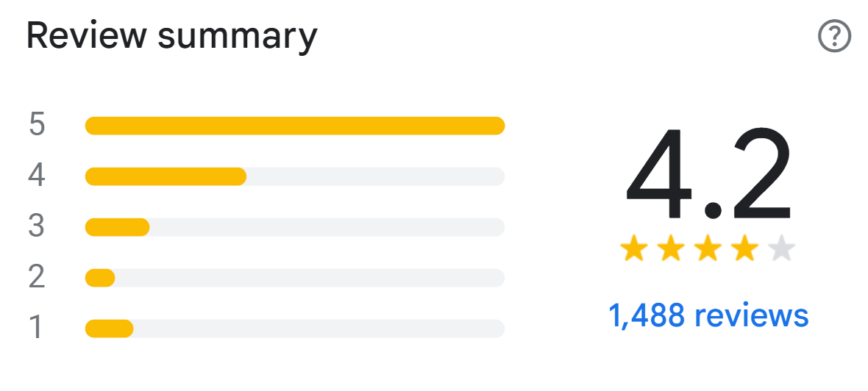Click the yellow fill of the 4-star bar
The image size is (868, 391).
tap(166, 176)
